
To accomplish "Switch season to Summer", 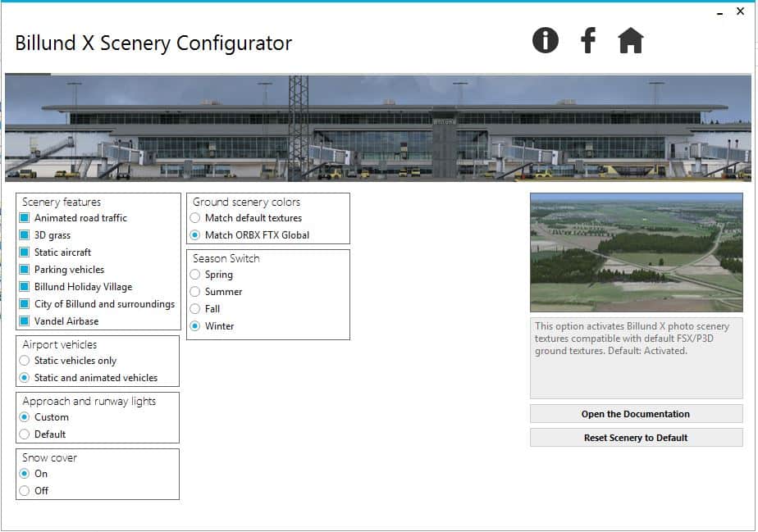I will (195, 292).
